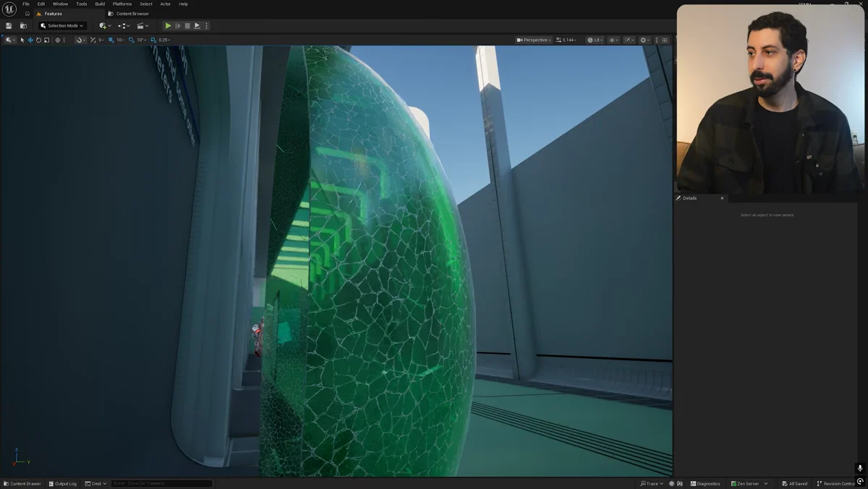The height and width of the screenshot is (489, 868).
Task: Choose the translate move tool
Action: (x=30, y=40)
